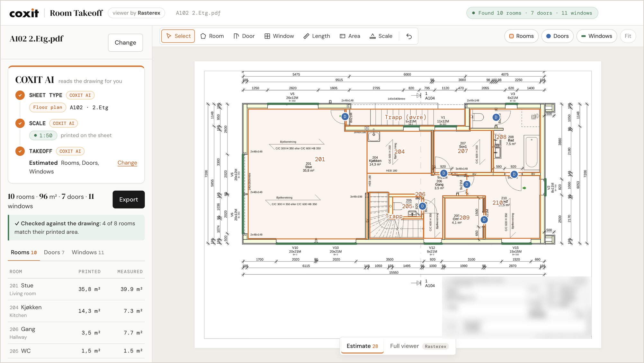644x363 pixels.
Task: Toggle the Windows overlay
Action: [x=596, y=36]
